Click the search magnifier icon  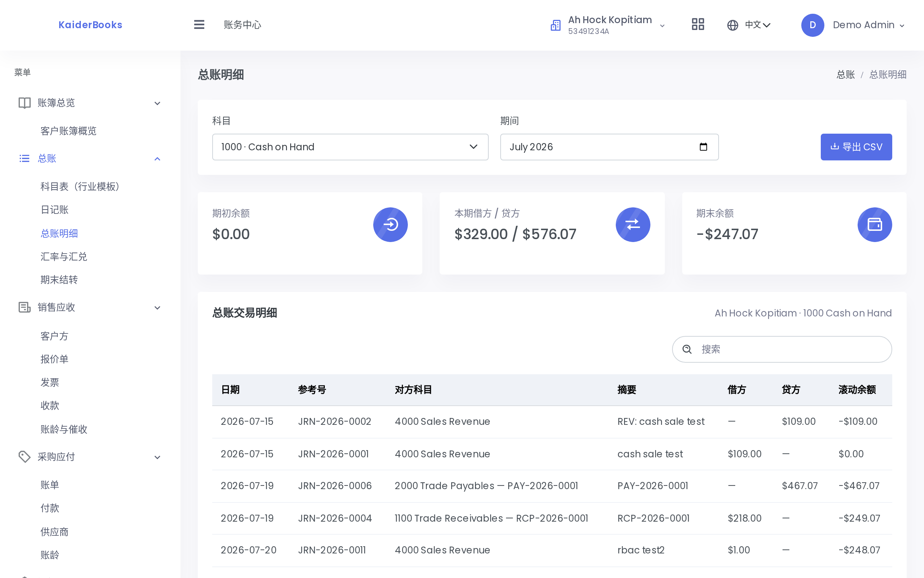click(x=687, y=349)
